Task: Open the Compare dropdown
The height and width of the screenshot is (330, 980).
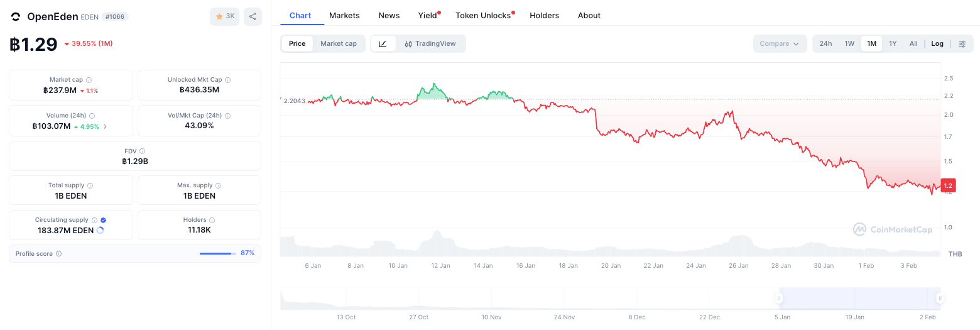Action: (x=780, y=43)
